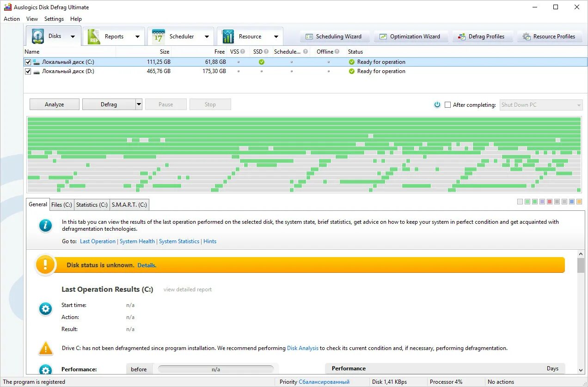Expand the Scheduler dropdown arrow

coord(207,37)
